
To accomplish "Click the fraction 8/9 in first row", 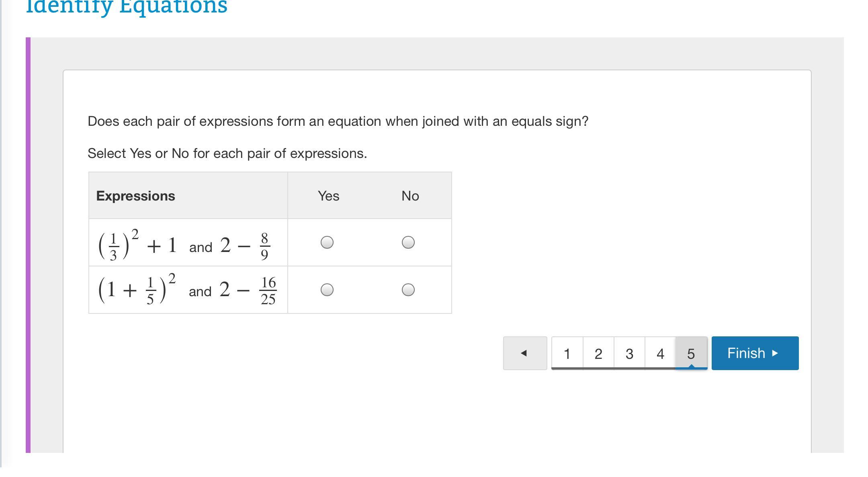I will (x=264, y=246).
